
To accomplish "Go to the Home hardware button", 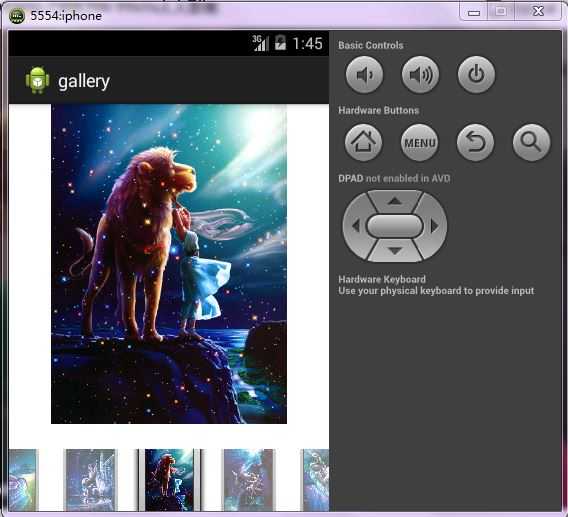I will pyautogui.click(x=363, y=142).
